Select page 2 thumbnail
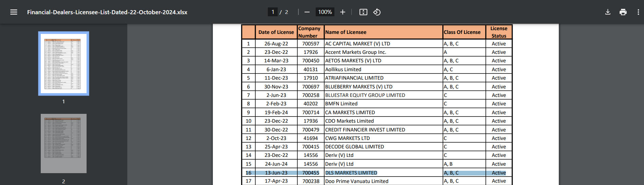 pyautogui.click(x=63, y=143)
